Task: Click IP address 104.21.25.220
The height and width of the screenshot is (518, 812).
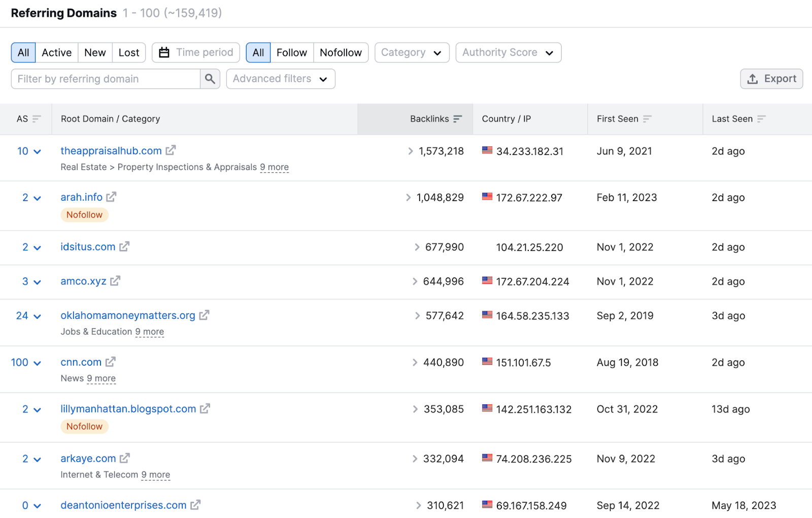Action: 529,247
